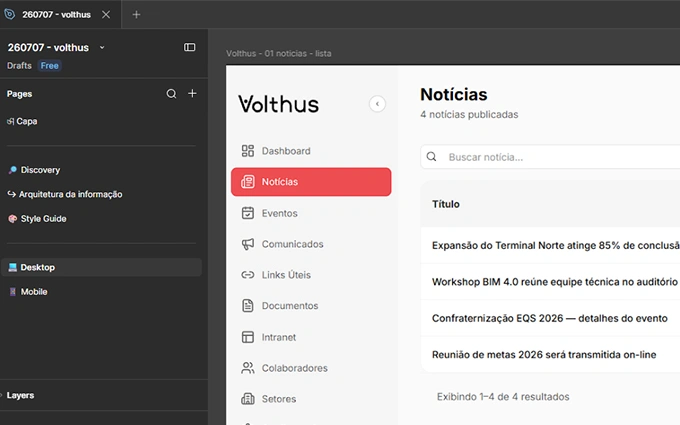This screenshot has width=680, height=425.
Task: Click the Drafts location label
Action: (x=19, y=65)
